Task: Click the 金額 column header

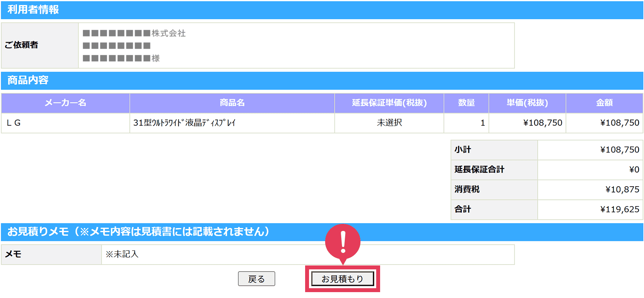Action: pyautogui.click(x=604, y=103)
